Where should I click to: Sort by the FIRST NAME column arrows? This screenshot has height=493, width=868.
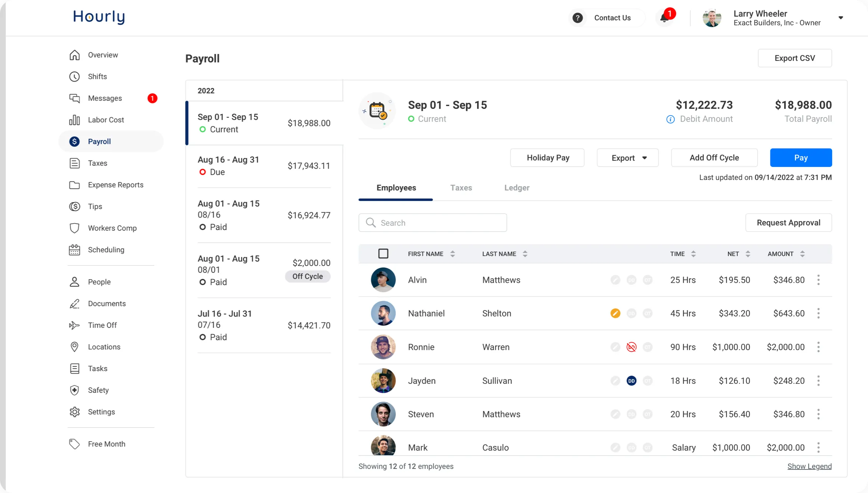coord(452,254)
